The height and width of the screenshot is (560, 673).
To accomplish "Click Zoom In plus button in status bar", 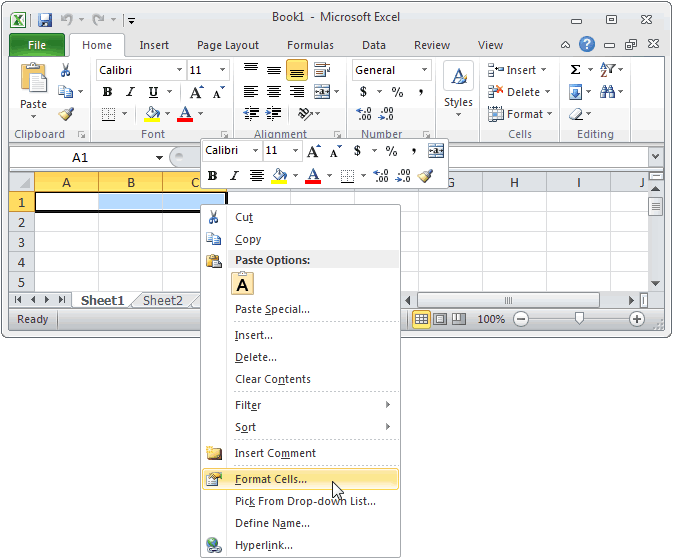I will pyautogui.click(x=637, y=319).
